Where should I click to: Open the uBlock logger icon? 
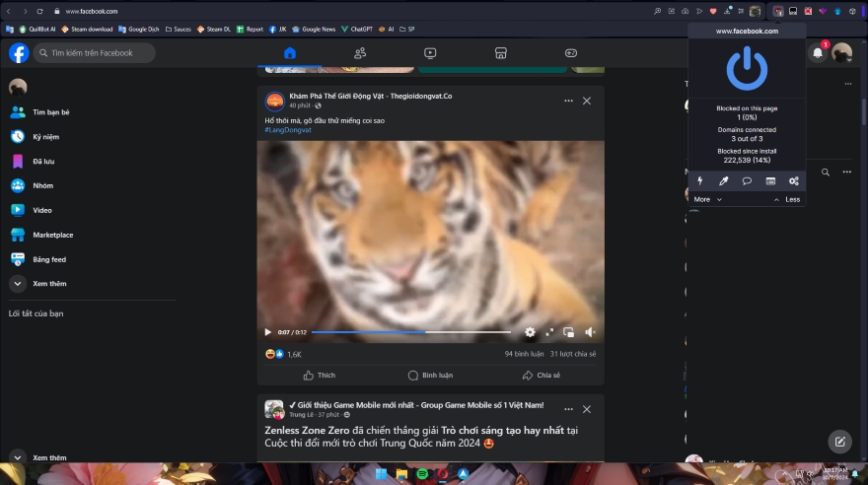click(770, 181)
